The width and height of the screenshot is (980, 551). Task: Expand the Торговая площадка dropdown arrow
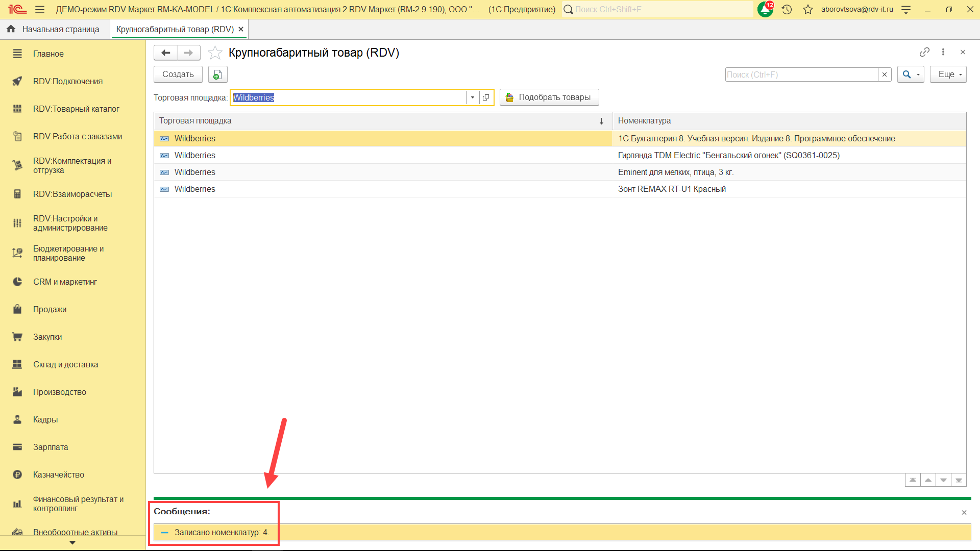473,97
